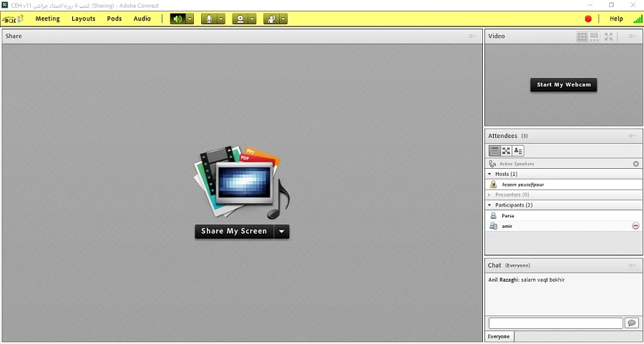The width and height of the screenshot is (644, 344).
Task: Click the chat message input field
Action: tap(555, 323)
